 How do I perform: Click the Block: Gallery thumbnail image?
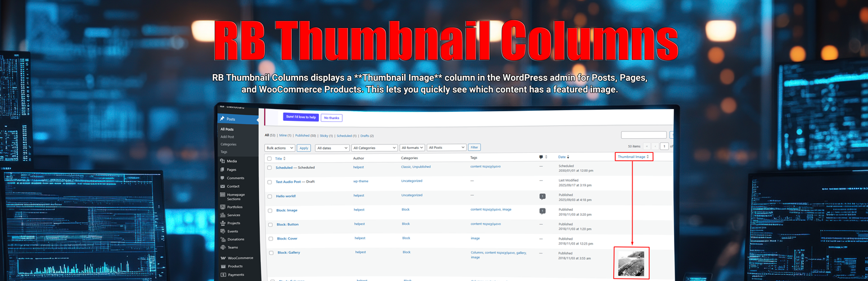(631, 264)
